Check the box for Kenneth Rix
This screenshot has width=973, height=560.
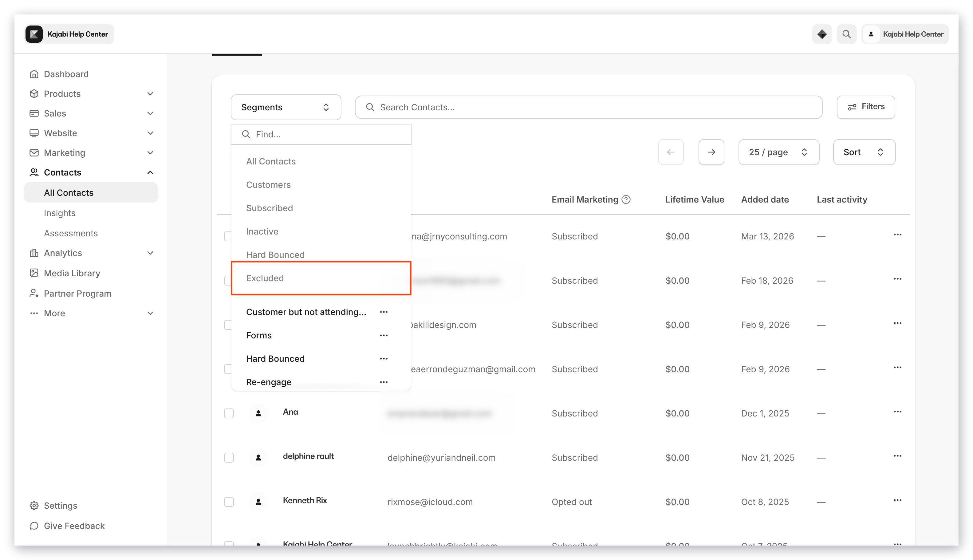229,502
